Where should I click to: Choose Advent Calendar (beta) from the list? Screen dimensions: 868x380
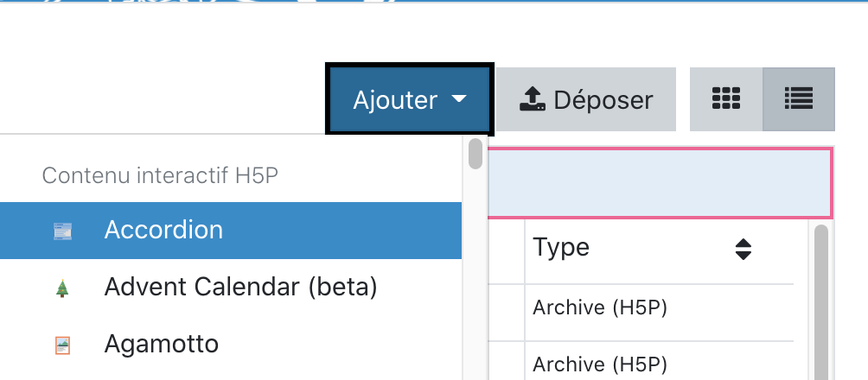[x=240, y=287]
